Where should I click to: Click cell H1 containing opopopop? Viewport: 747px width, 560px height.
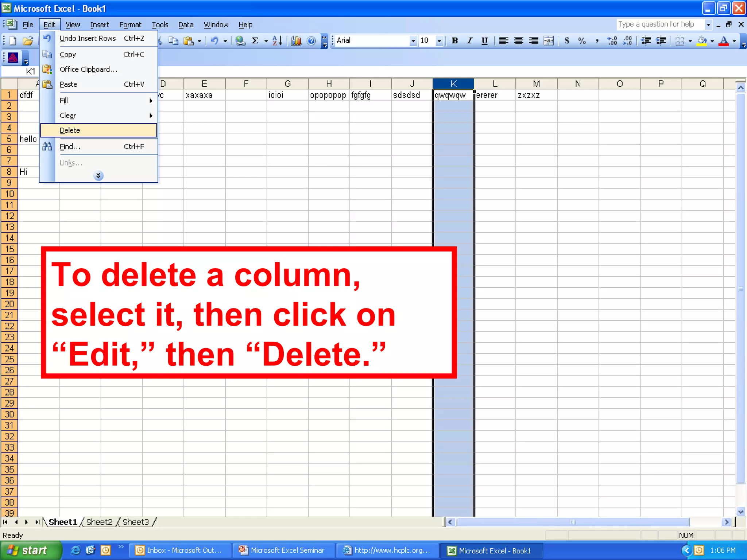point(329,95)
